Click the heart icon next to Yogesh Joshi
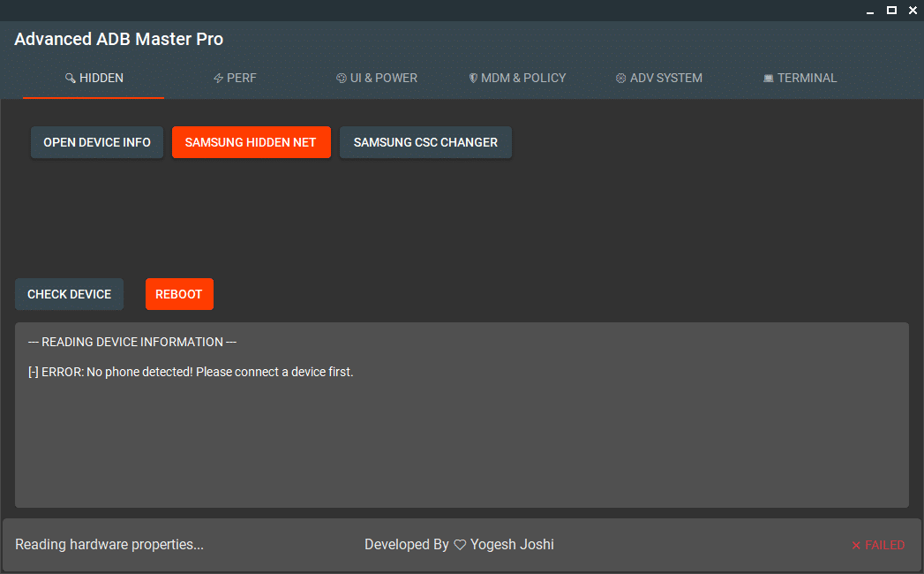Screen dimensions: 924x574 tap(460, 544)
